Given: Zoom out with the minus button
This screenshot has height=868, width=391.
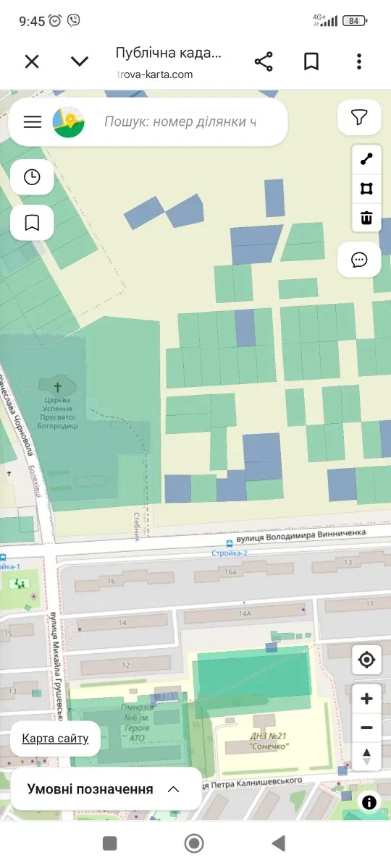Looking at the screenshot, I should tap(366, 728).
